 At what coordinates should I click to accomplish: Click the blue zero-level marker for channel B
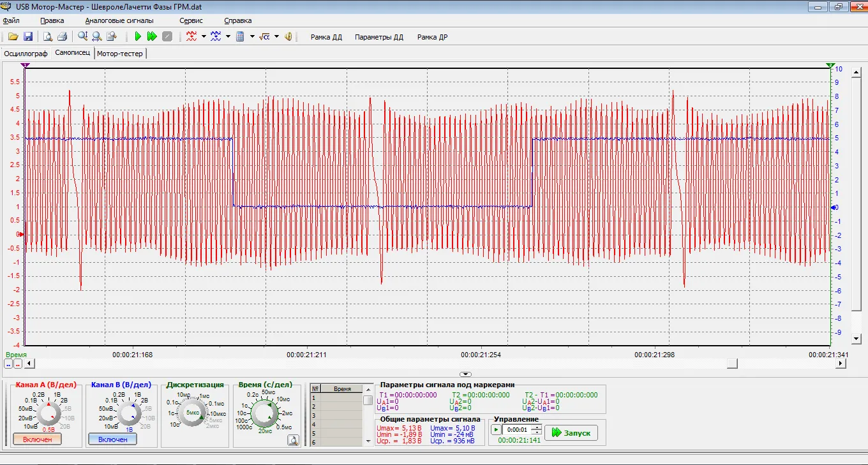834,207
